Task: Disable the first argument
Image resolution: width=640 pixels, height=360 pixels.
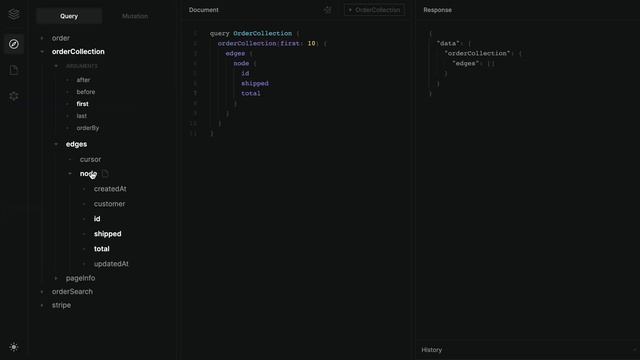Action: 82,104
